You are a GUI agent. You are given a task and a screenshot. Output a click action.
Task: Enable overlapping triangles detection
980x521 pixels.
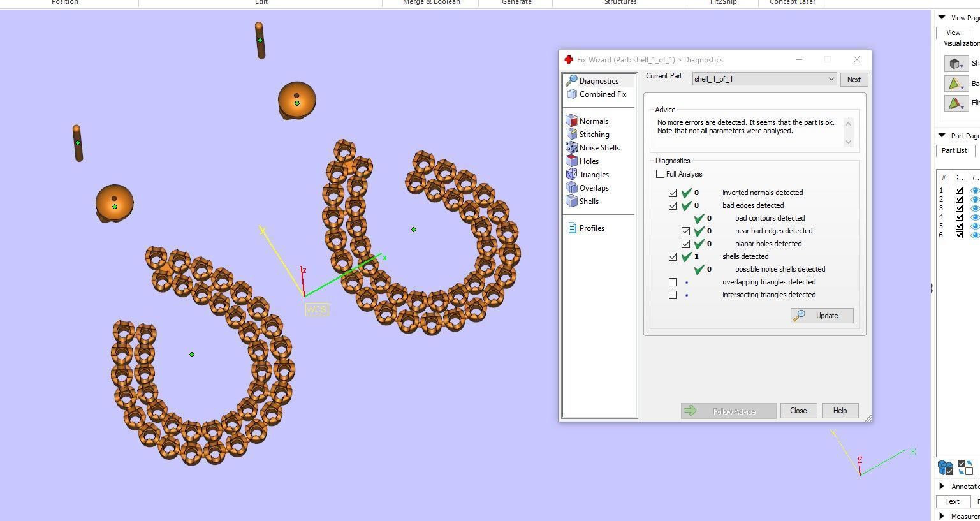673,282
